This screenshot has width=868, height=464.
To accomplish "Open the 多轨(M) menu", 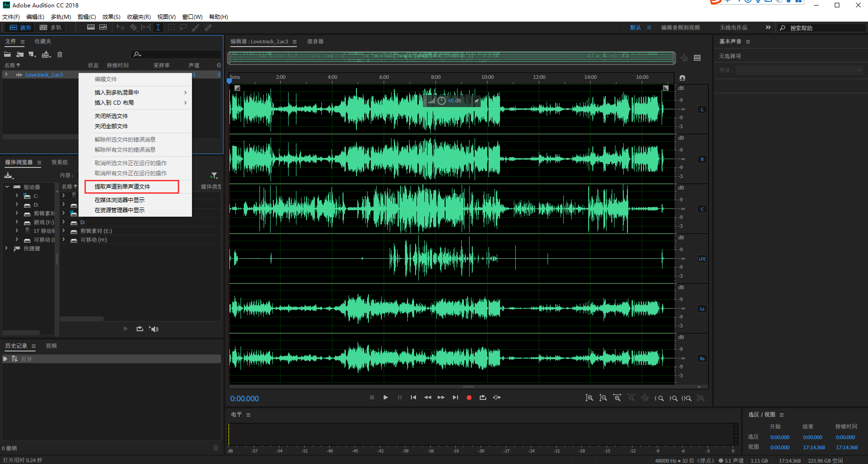I will coord(60,17).
